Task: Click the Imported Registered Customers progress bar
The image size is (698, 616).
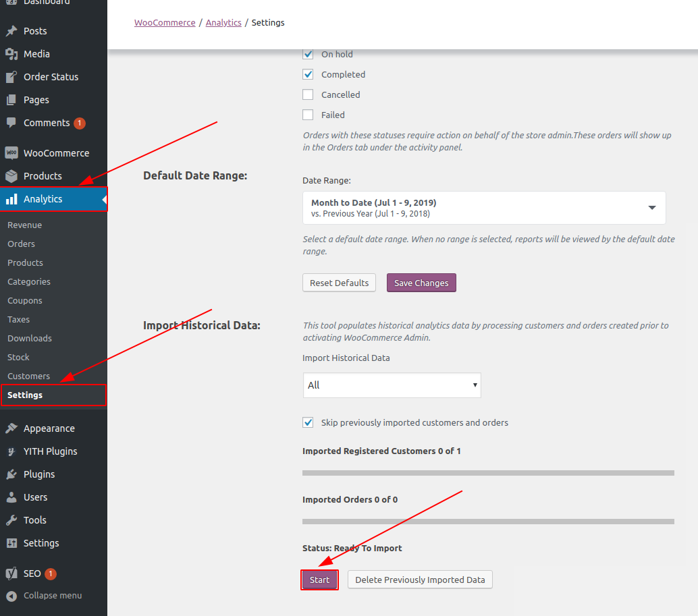Action: click(488, 473)
